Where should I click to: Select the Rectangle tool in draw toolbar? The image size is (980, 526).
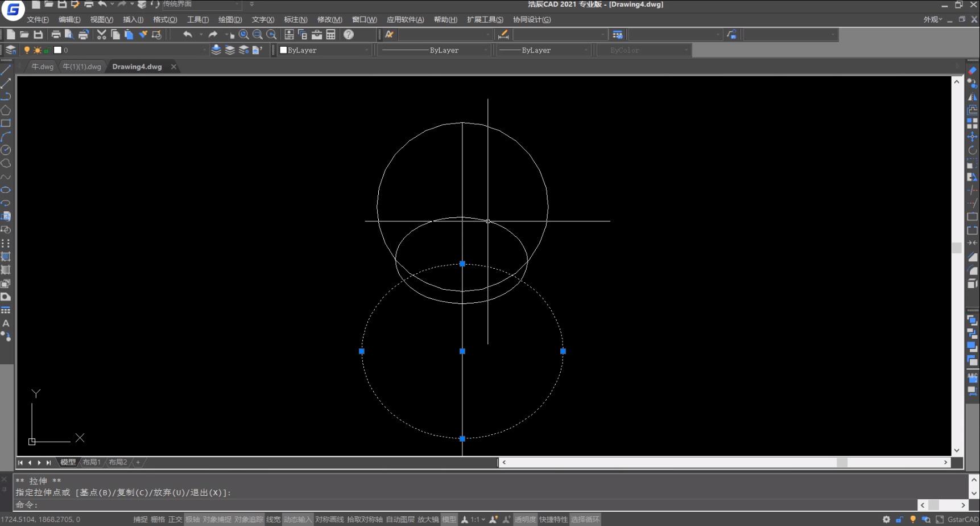[x=6, y=123]
